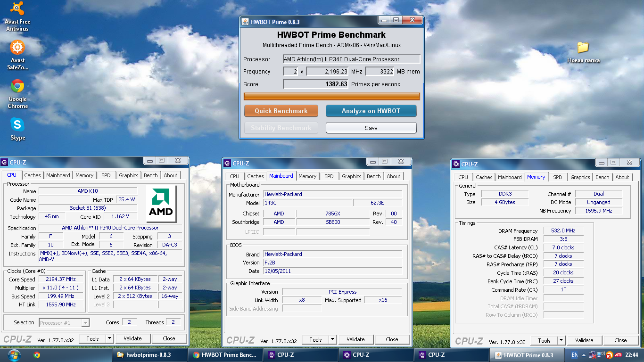Click the Processor name field in HWBOT Prime
Screen dimensions: 644x362
[352, 59]
